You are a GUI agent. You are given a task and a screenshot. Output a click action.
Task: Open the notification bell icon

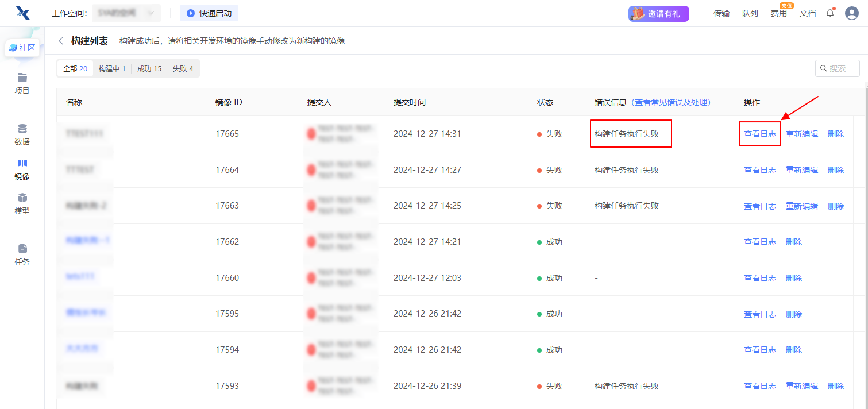point(830,13)
